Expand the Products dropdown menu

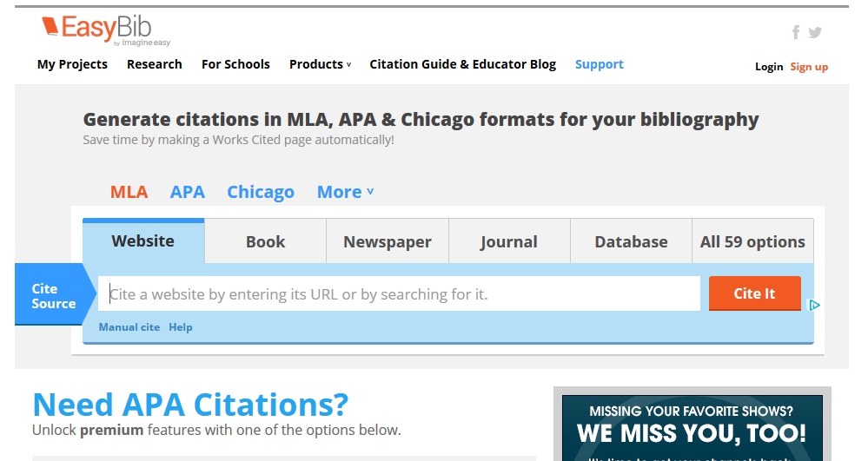point(320,64)
